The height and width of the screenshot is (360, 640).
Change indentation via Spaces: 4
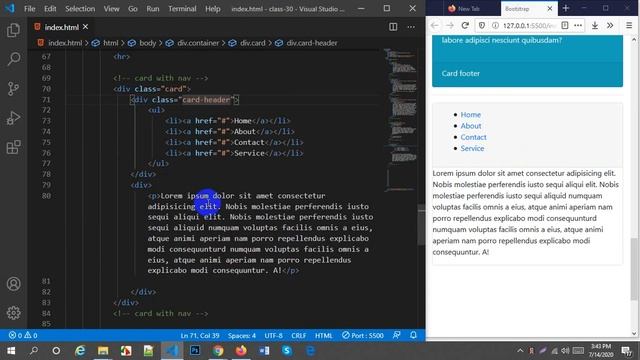coord(242,336)
